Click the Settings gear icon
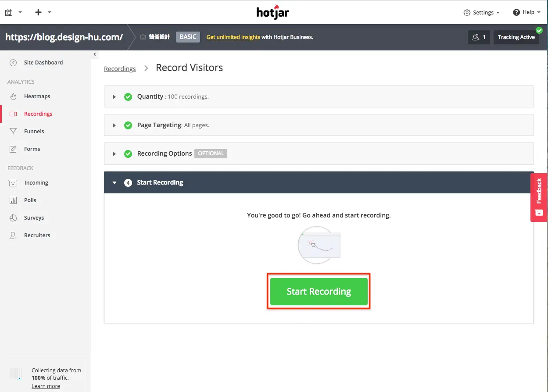Screen dimensions: 548x392 (x=467, y=13)
